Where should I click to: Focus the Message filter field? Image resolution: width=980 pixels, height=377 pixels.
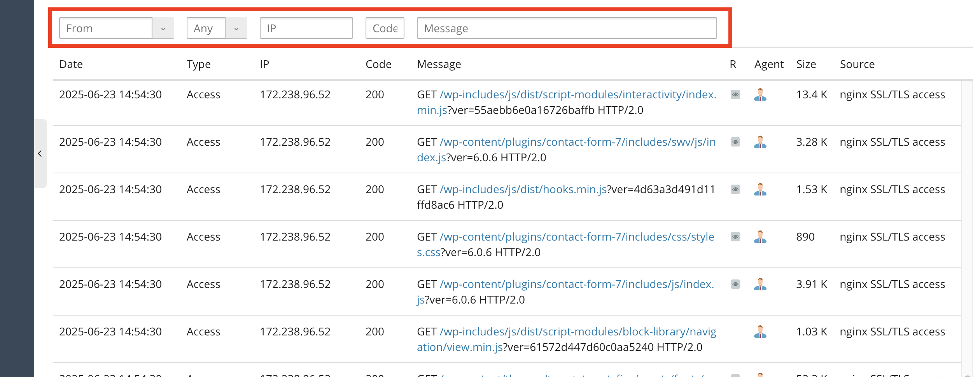point(567,28)
